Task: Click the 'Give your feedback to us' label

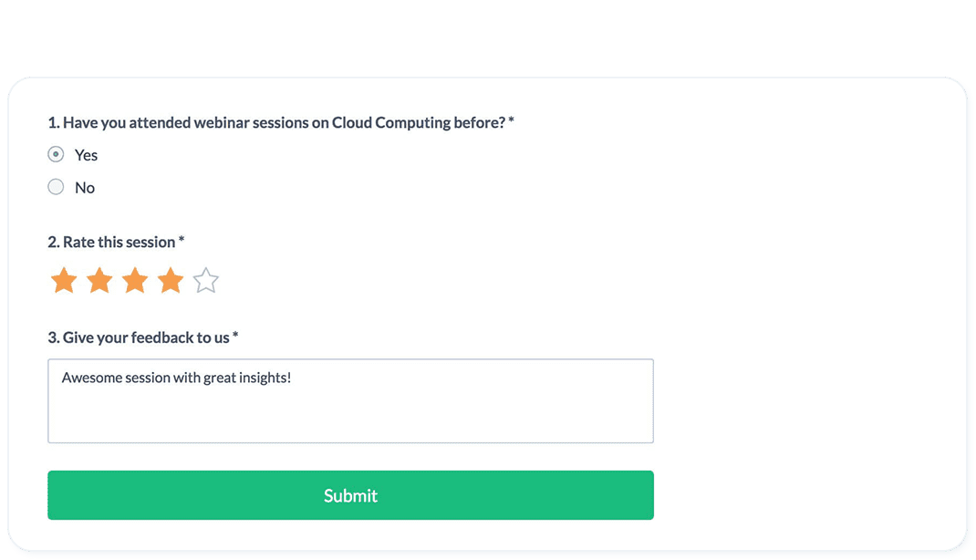Action: [x=146, y=337]
